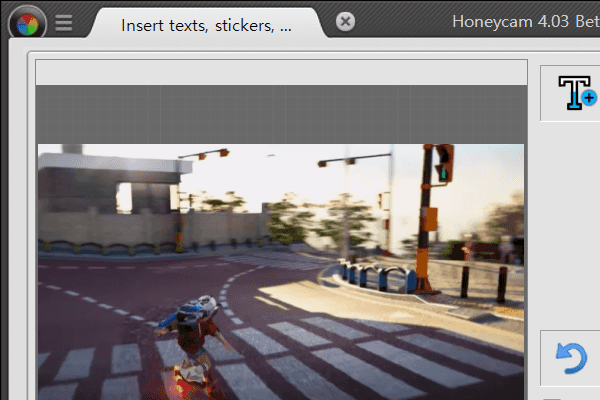600x400 pixels.
Task: Select the 'Insert texts, stickers, ...' tab
Action: (x=206, y=25)
